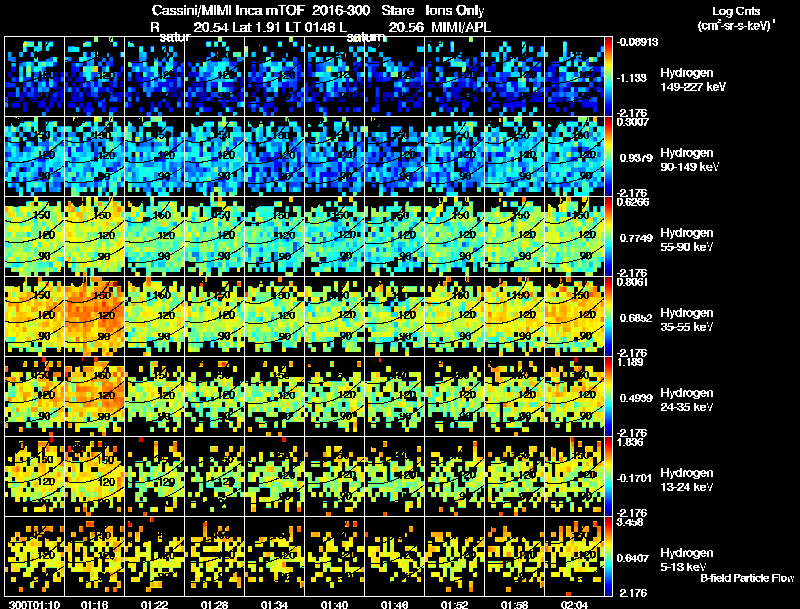Click the '01:34' time label
The image size is (800, 609).
[274, 604]
